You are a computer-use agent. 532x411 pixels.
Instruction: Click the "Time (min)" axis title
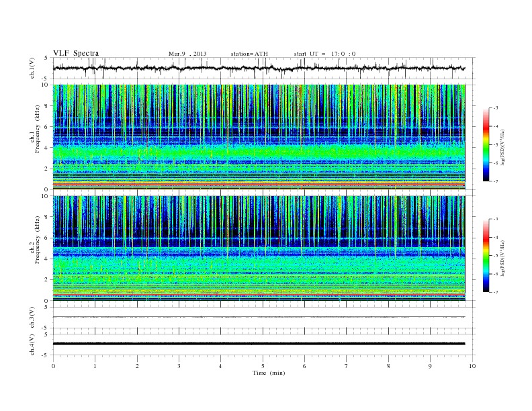269,373
